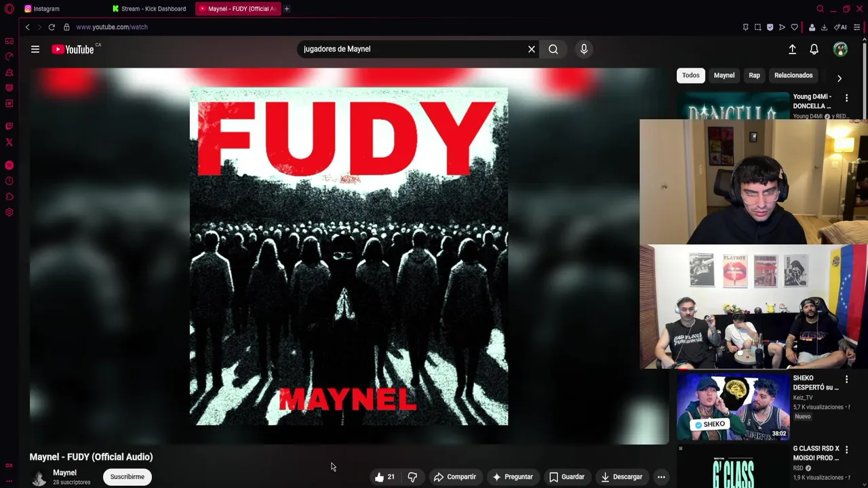Go to YouTube home via logo
This screenshot has height=488, width=868.
[74, 49]
